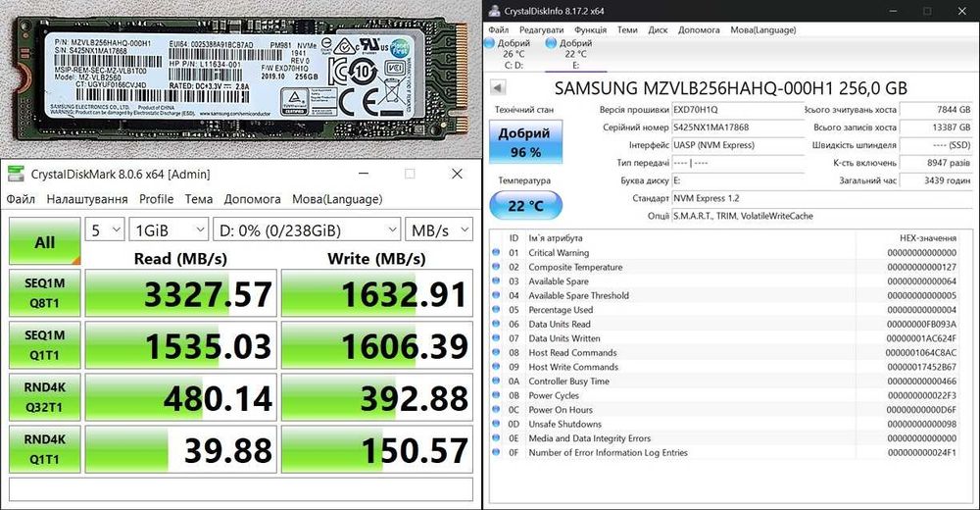The height and width of the screenshot is (510, 980).
Task: Click the 22 °C temperature indicator button
Action: [x=525, y=206]
